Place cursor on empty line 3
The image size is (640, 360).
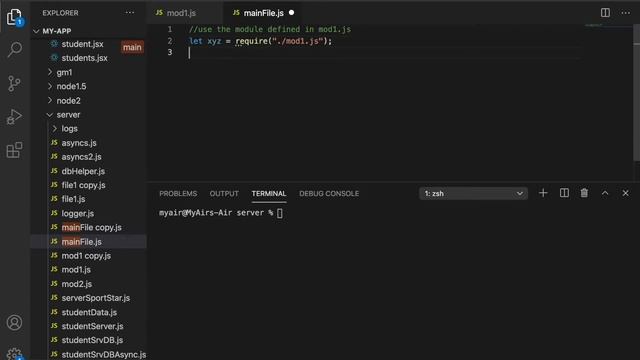384,53
